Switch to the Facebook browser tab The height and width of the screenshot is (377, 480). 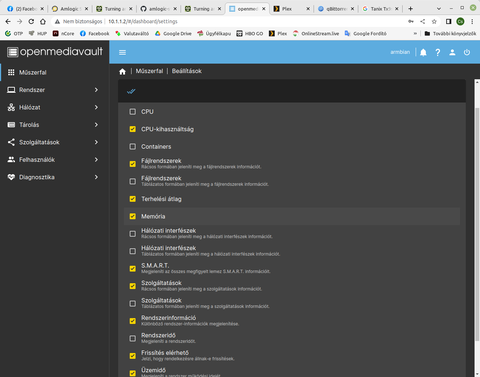(x=26, y=9)
